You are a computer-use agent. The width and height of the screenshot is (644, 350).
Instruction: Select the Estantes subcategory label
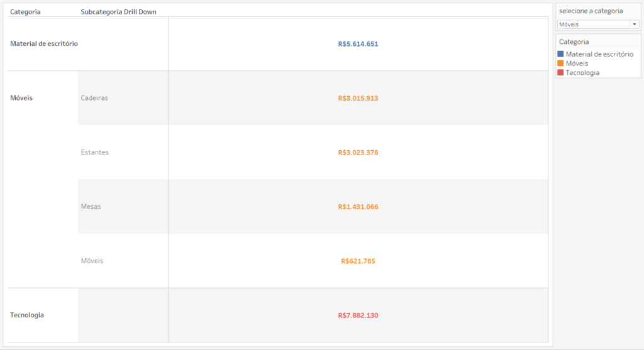pos(94,152)
